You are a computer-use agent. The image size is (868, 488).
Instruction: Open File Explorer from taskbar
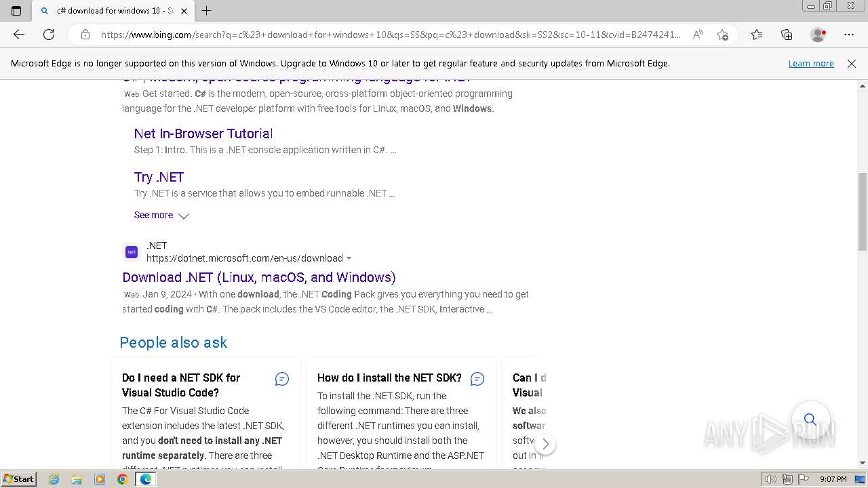coord(77,479)
